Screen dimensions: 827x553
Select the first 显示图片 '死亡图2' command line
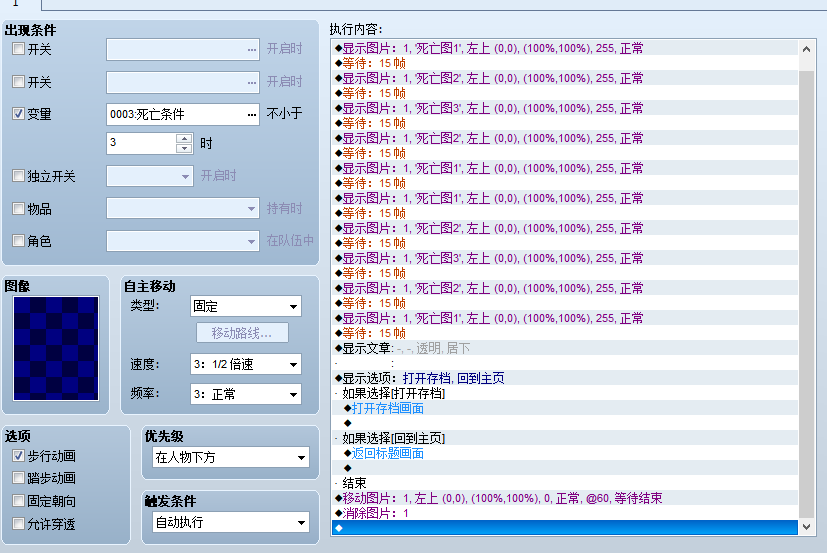[x=564, y=78]
